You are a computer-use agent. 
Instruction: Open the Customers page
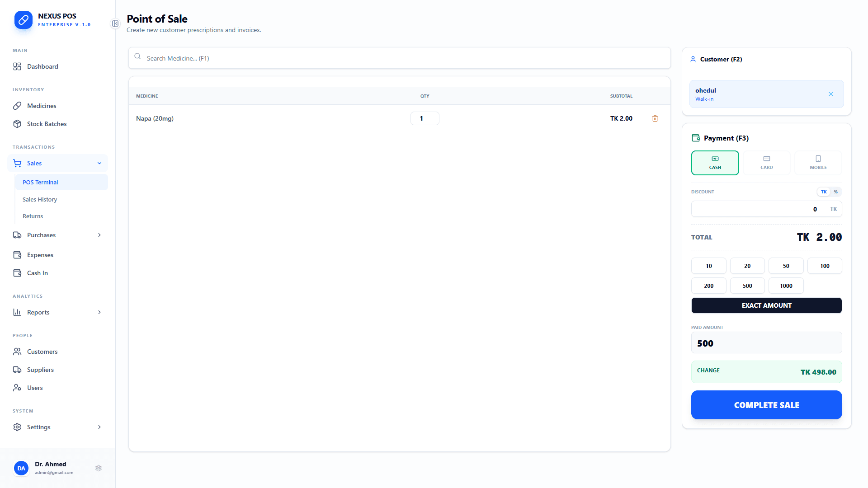pos(42,351)
